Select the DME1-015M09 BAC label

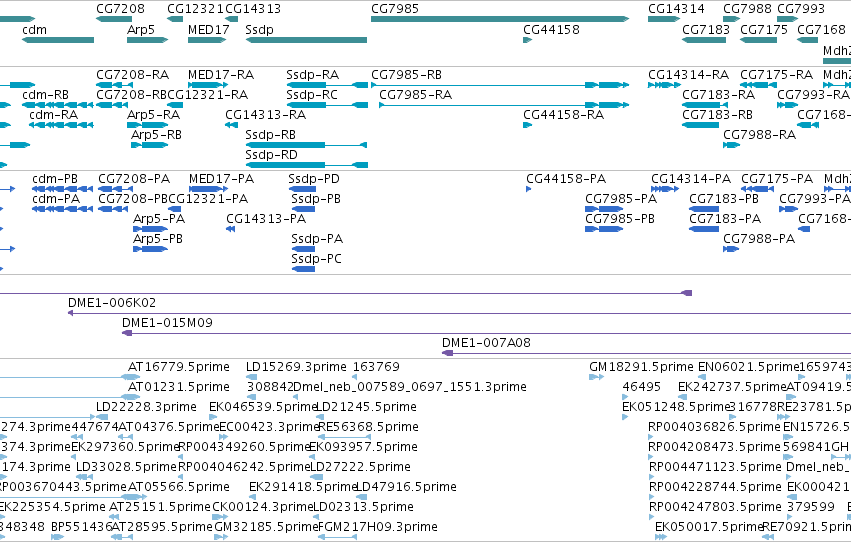pyautogui.click(x=167, y=322)
